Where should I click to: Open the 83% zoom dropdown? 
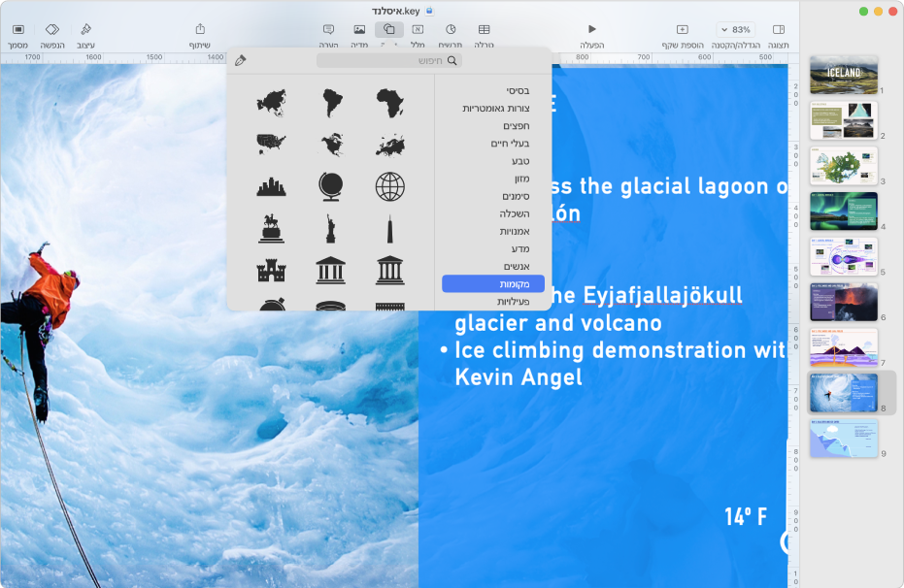coord(736,29)
